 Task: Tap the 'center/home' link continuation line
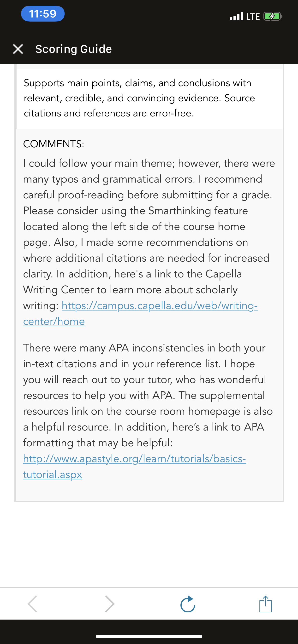[54, 322]
